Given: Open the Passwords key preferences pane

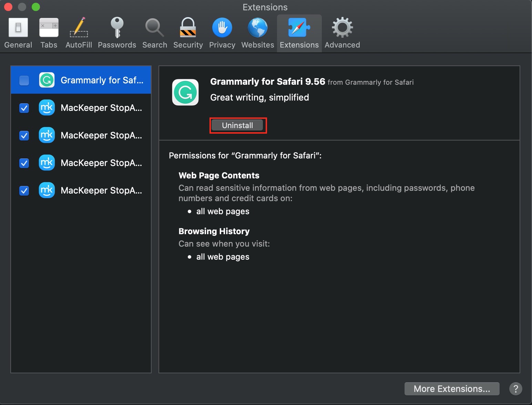Looking at the screenshot, I should (117, 33).
